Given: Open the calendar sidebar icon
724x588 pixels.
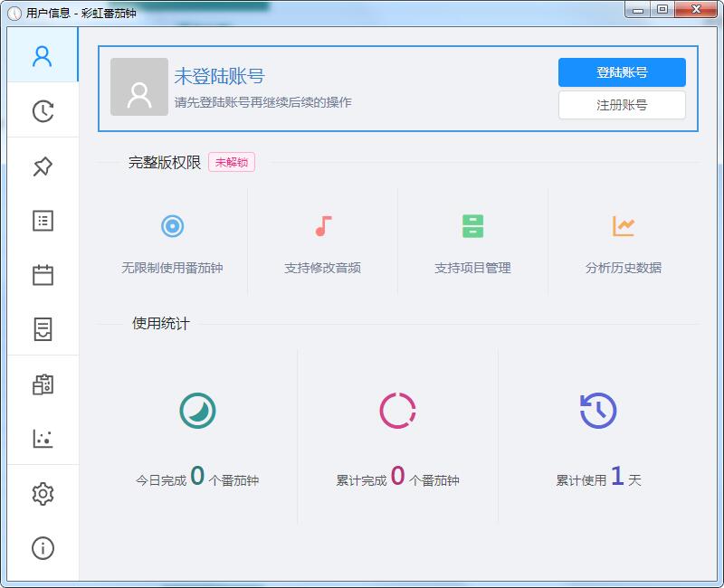Looking at the screenshot, I should click(43, 275).
